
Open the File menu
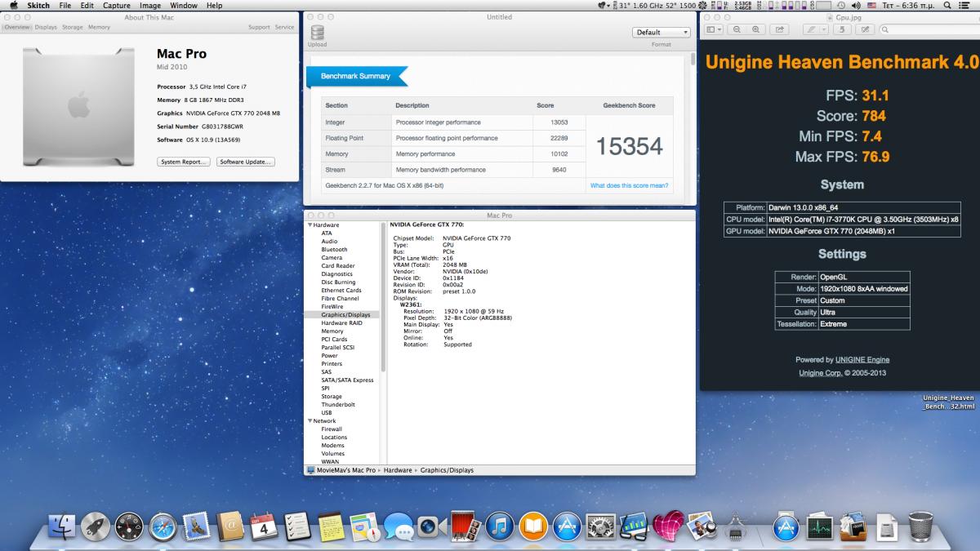65,6
